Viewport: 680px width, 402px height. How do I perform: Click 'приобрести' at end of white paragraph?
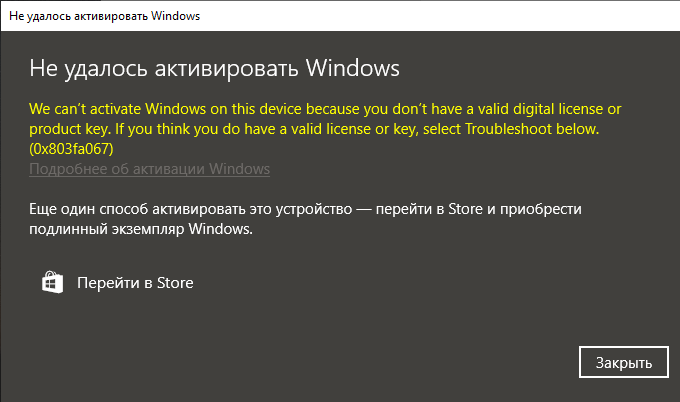coord(541,209)
